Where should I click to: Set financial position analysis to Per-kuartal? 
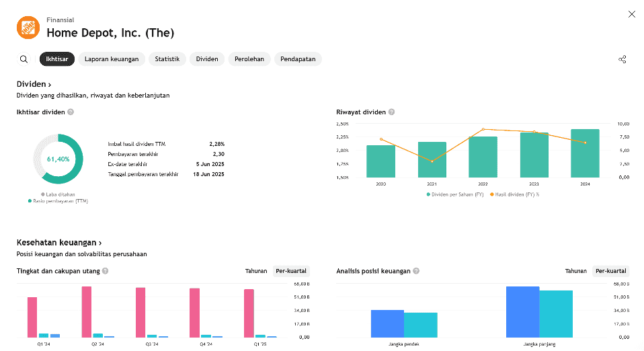pos(611,271)
